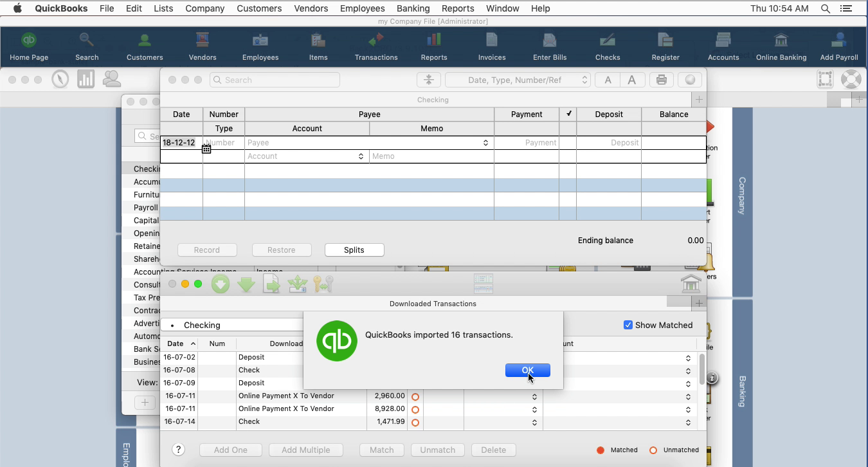The image size is (868, 467).
Task: Open Spotlight search in the menu bar
Action: (x=826, y=8)
